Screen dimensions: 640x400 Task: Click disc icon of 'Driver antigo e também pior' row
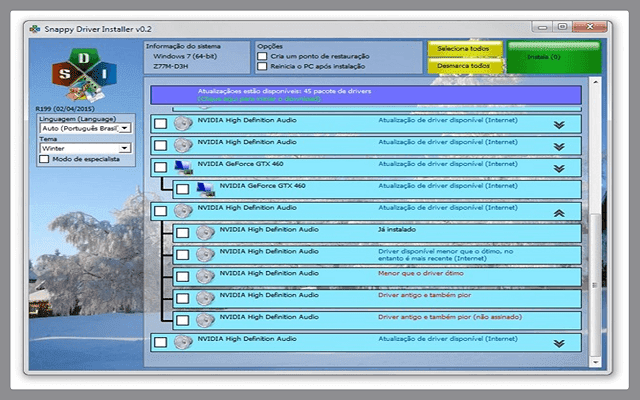point(205,298)
